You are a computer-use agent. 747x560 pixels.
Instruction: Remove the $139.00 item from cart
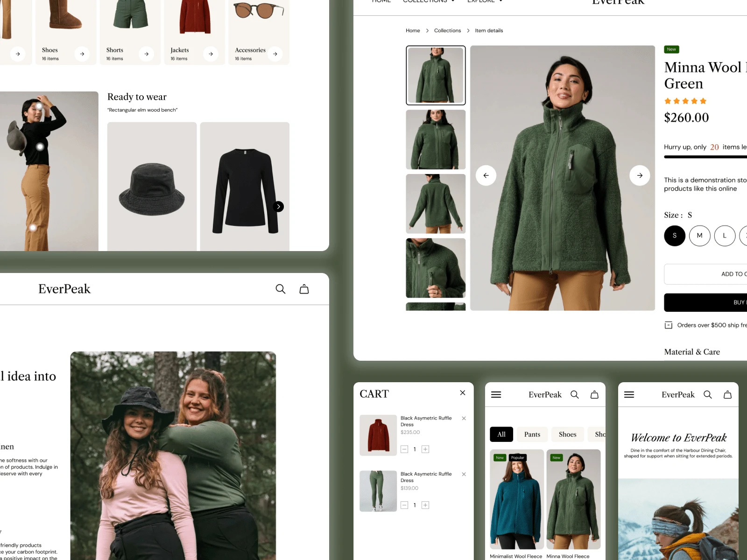pos(464,475)
